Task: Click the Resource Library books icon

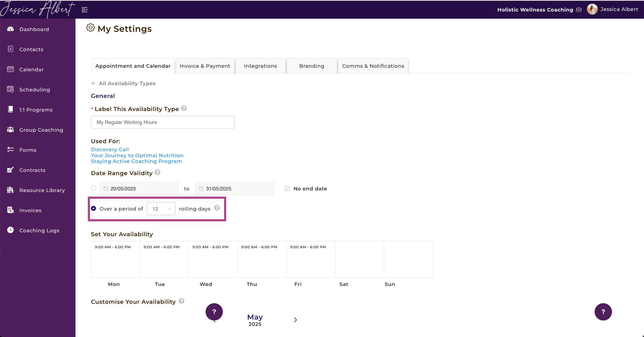Action: point(11,190)
